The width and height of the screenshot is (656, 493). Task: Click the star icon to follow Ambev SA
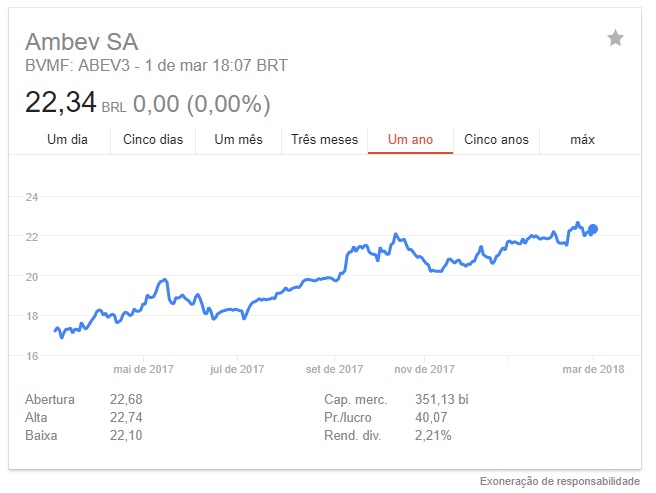click(615, 39)
